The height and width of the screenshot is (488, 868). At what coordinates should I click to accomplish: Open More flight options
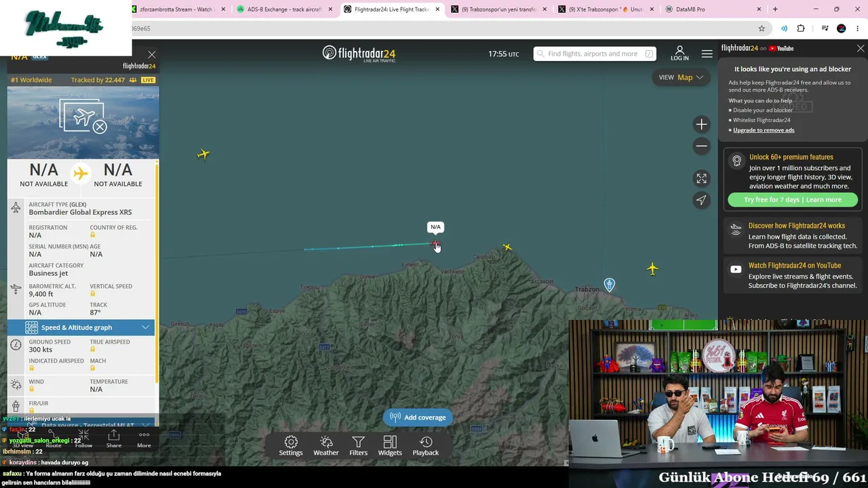[x=144, y=439]
